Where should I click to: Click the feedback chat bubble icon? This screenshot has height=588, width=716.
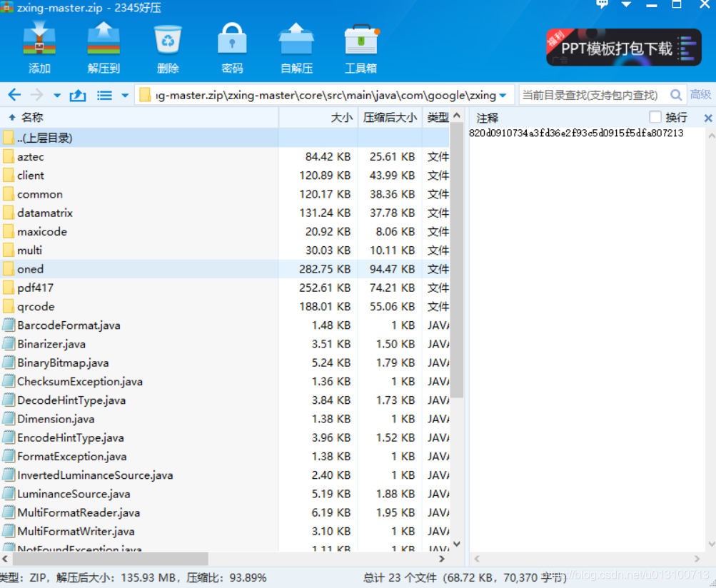(602, 4)
